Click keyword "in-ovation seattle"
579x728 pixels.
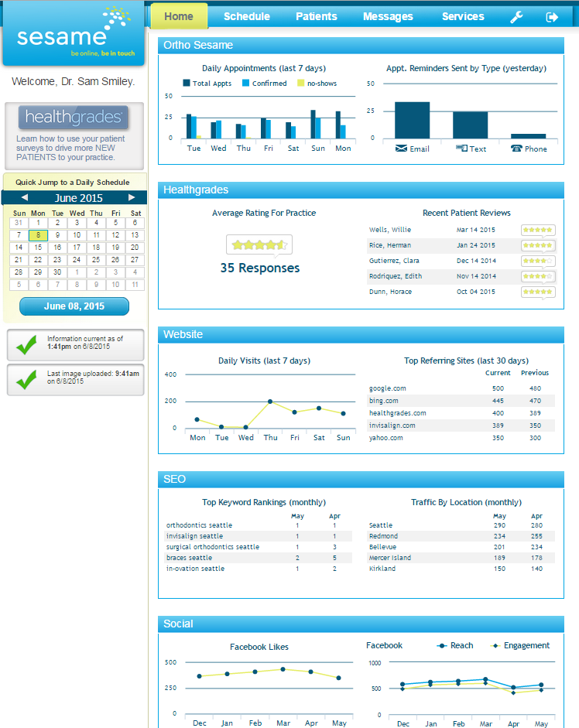coord(195,569)
